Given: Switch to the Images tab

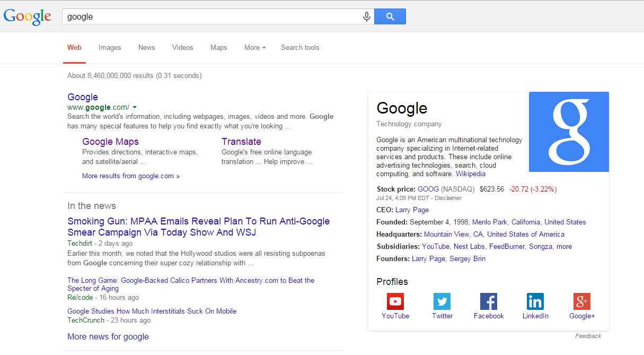Looking at the screenshot, I should (x=109, y=47).
